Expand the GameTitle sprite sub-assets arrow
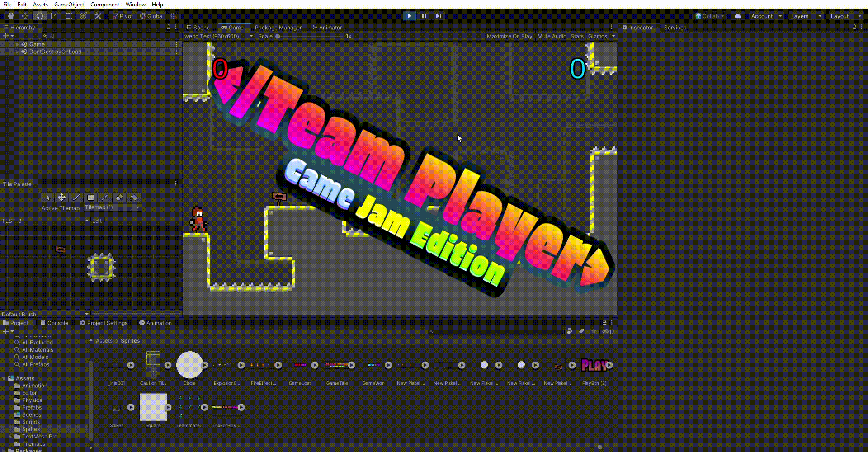Screen dimensions: 868x452 tap(352, 365)
